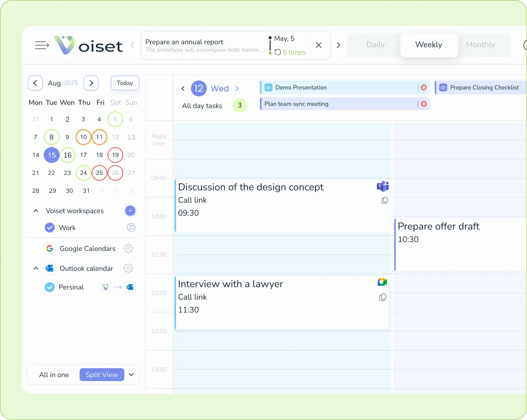Image resolution: width=527 pixels, height=420 pixels.
Task: Open view mode dropdown arrow
Action: [131, 375]
